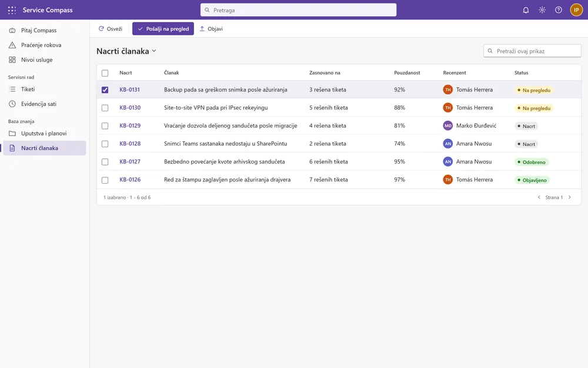The height and width of the screenshot is (368, 588).
Task: Toggle the select-all header checkbox
Action: tap(105, 73)
